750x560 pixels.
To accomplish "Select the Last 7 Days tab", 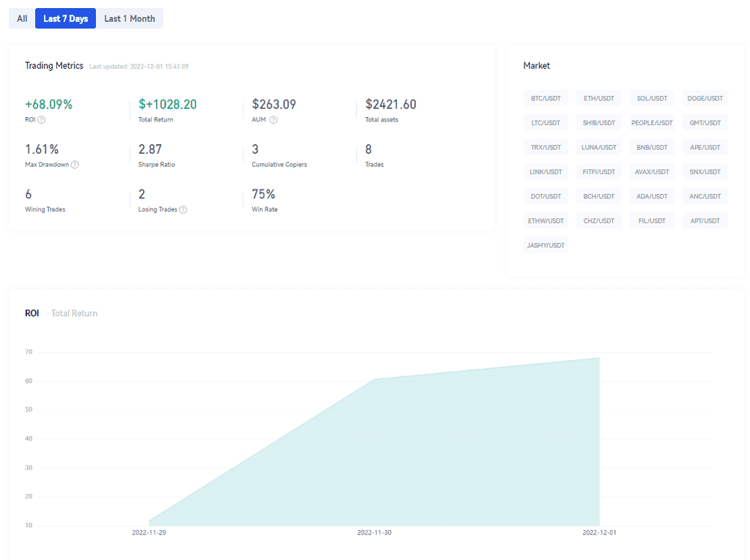I will 65,18.
